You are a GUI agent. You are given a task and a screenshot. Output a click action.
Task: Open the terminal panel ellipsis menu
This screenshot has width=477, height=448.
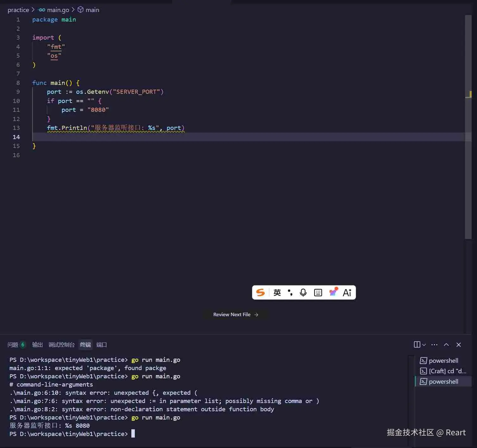[x=434, y=344]
